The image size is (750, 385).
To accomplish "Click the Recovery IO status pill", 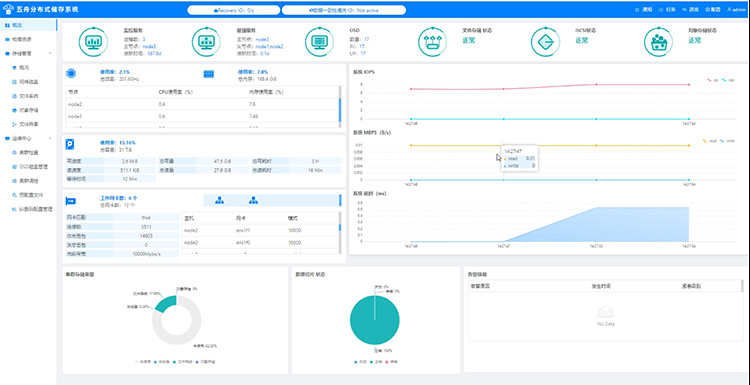I will coord(233,10).
